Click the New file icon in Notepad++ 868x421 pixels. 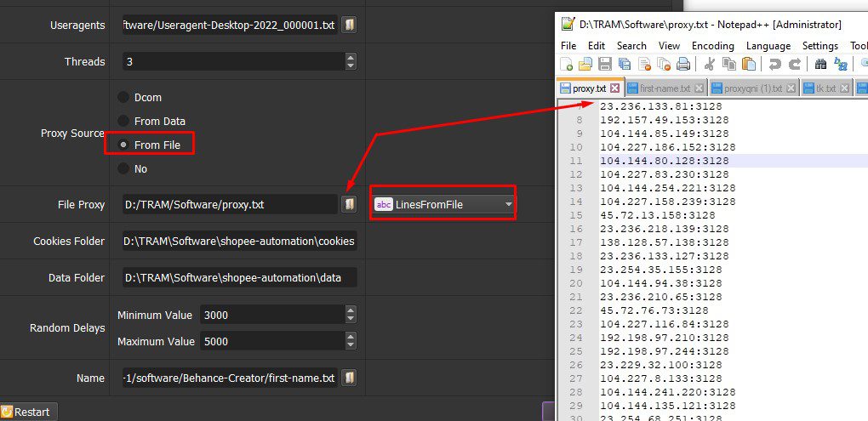point(566,64)
